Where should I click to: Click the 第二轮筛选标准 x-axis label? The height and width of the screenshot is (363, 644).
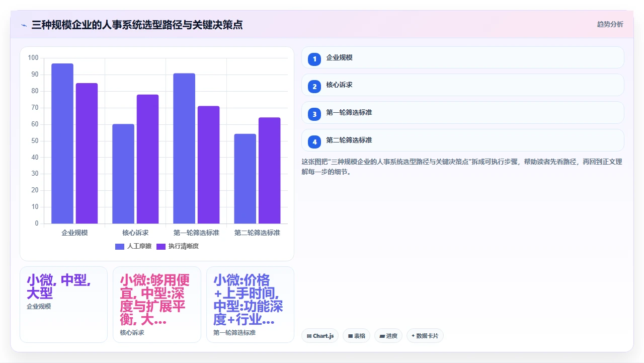[x=257, y=233]
